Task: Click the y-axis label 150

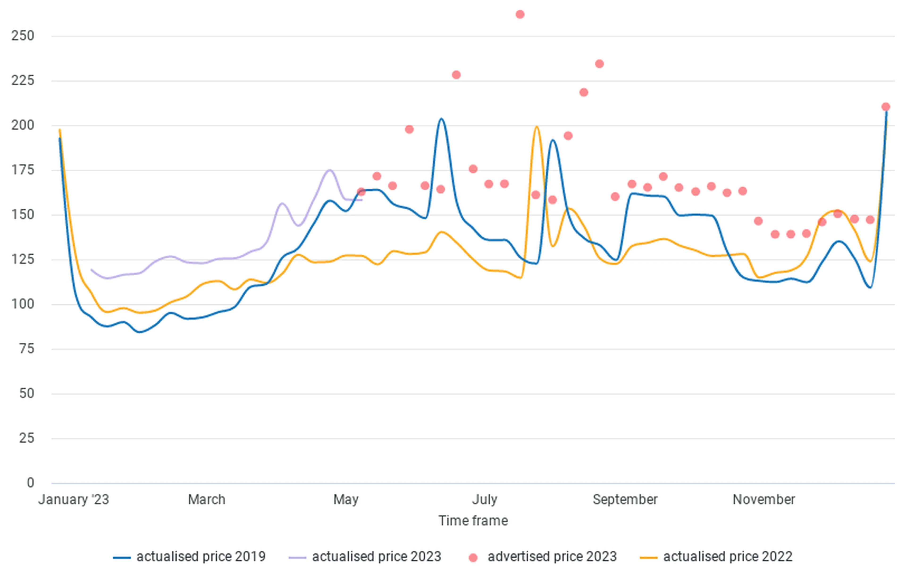Action: [23, 215]
